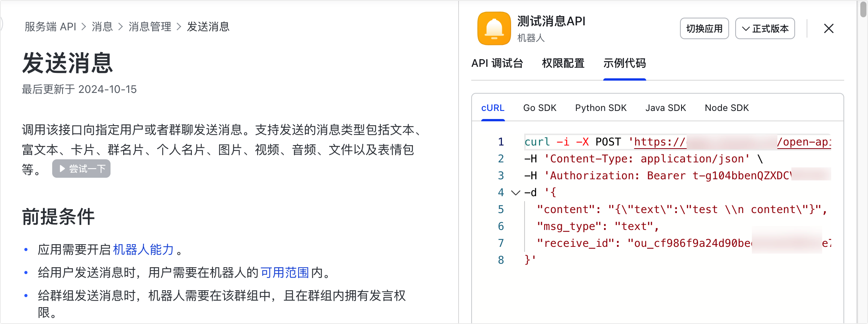View the Node SDK sample

pyautogui.click(x=726, y=108)
